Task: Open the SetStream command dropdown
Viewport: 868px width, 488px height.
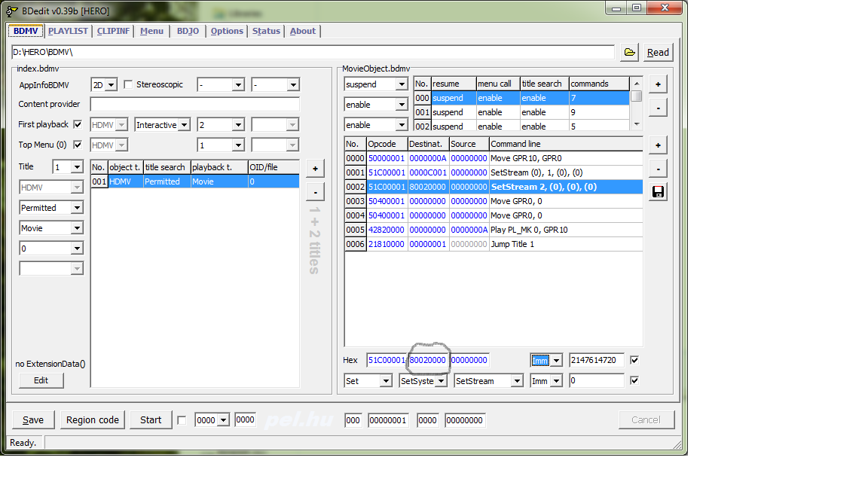Action: [x=516, y=380]
